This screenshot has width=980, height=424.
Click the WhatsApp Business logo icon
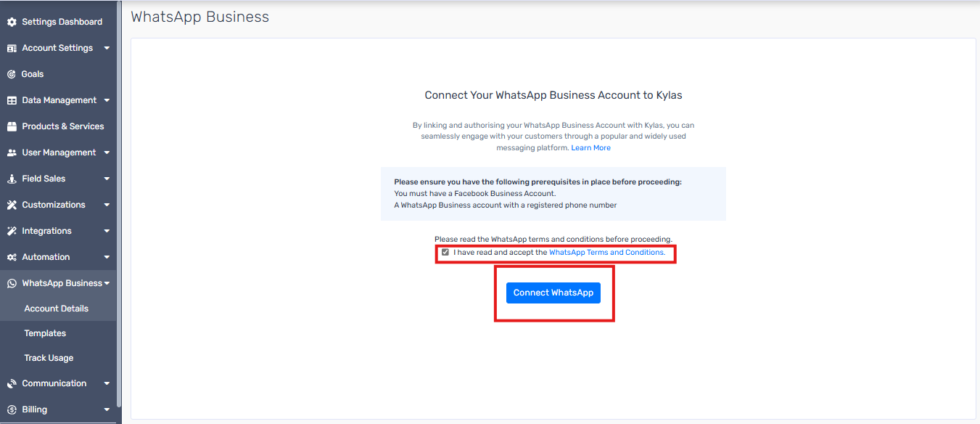[x=12, y=283]
